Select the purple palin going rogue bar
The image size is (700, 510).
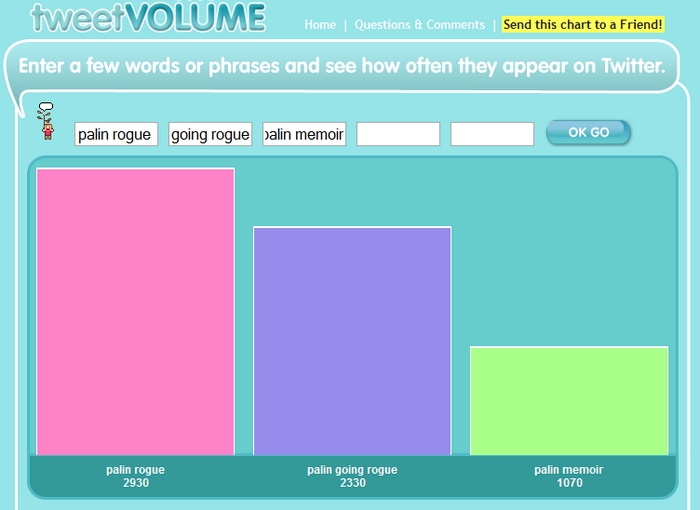click(x=352, y=341)
